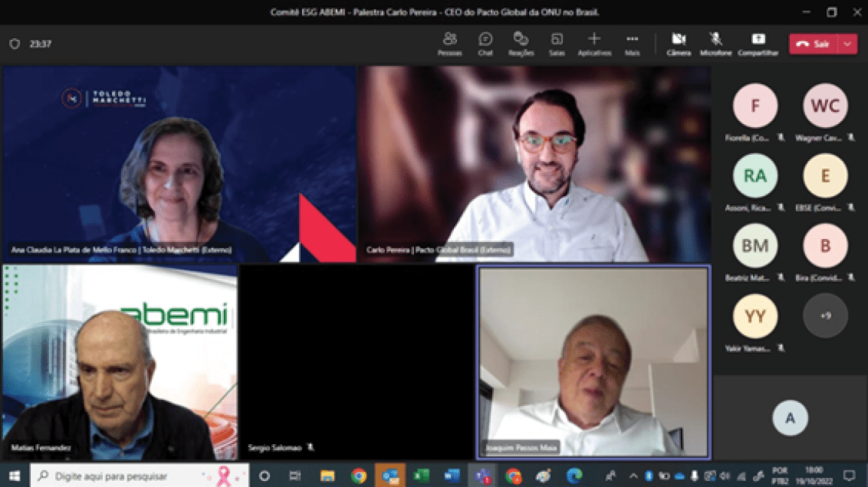Open the meeting Chat
The image size is (868, 487).
coord(485,43)
